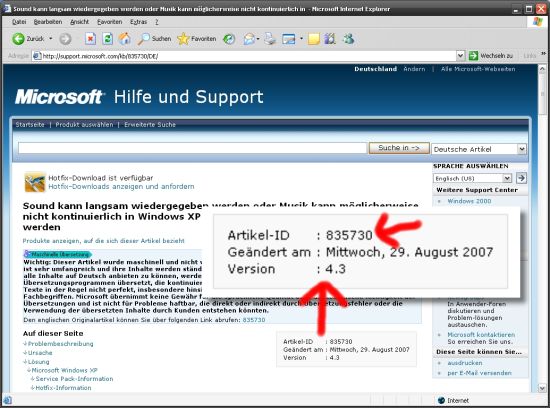Expand the address bar URL dropdown
The width and height of the screenshot is (550, 408).
[461, 56]
